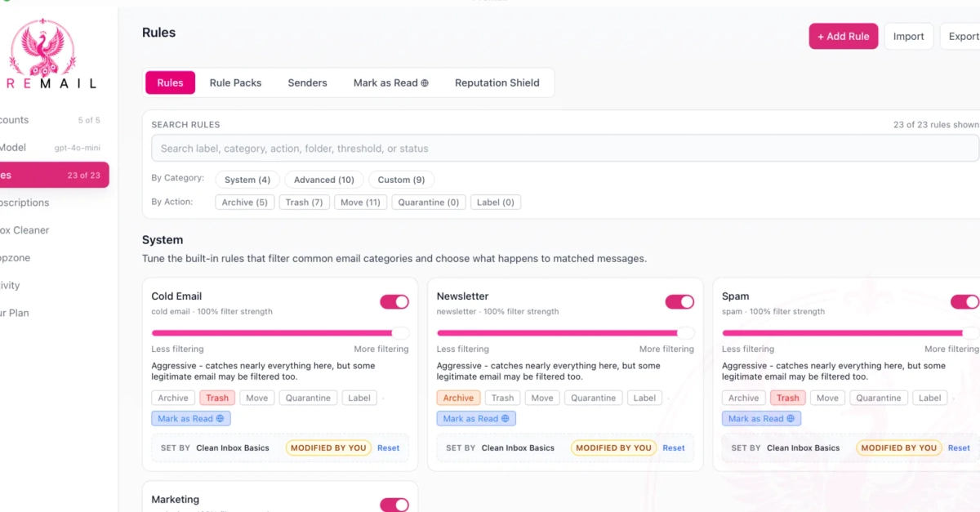Filter by the Label (0) action
Viewport: 980px width, 512px height.
(x=496, y=203)
